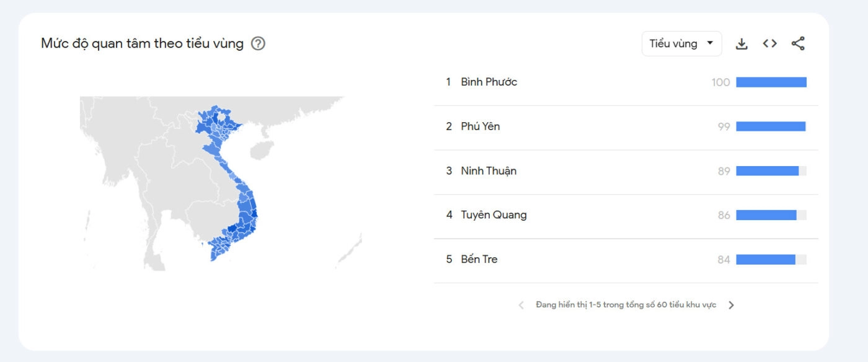Click the download arrow icon in the toolbar
Image resolution: width=868 pixels, height=362 pixels.
point(742,43)
